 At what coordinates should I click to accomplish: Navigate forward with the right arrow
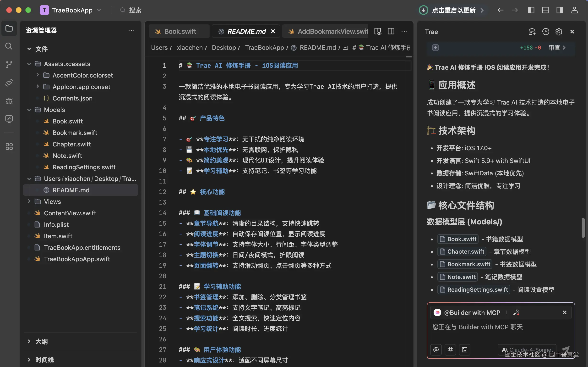pyautogui.click(x=515, y=10)
